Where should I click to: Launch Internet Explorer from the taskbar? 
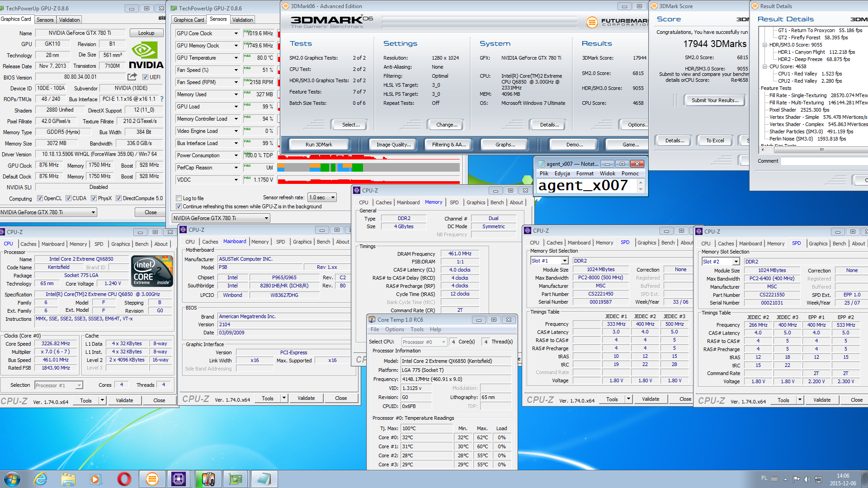pyautogui.click(x=41, y=479)
